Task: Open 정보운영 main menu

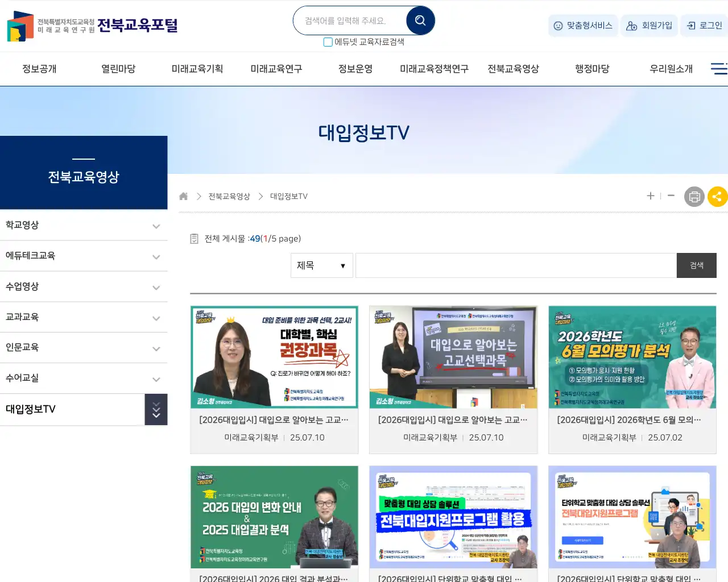Action: pyautogui.click(x=355, y=69)
